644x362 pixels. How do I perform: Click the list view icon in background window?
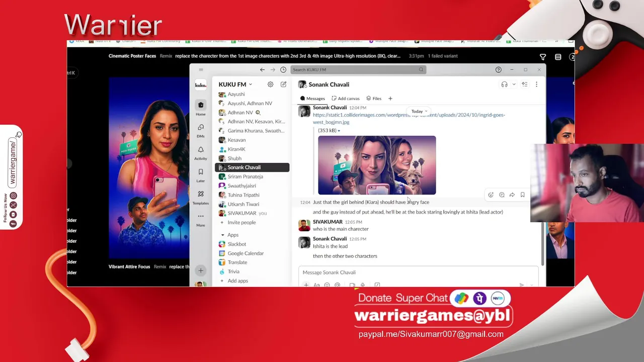558,57
